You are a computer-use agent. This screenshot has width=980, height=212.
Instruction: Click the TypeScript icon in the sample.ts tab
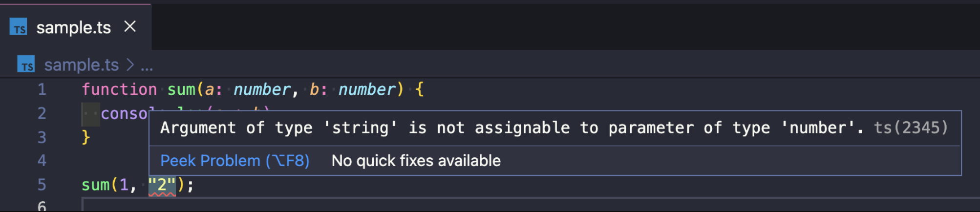(19, 27)
